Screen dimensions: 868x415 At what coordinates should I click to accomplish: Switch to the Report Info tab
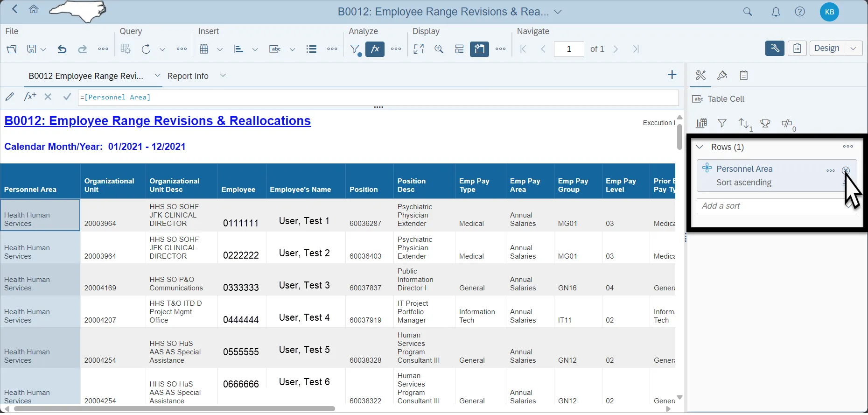pyautogui.click(x=188, y=76)
